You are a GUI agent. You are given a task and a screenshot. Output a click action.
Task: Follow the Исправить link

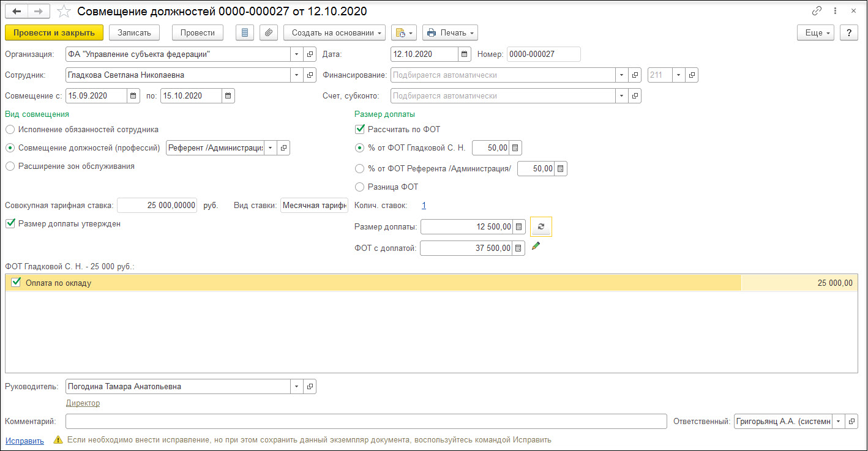tap(24, 441)
